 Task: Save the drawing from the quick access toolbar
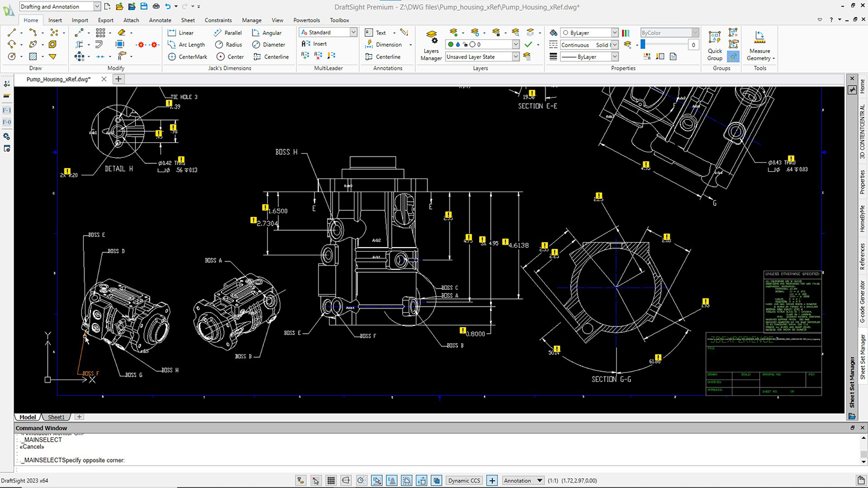(x=143, y=6)
